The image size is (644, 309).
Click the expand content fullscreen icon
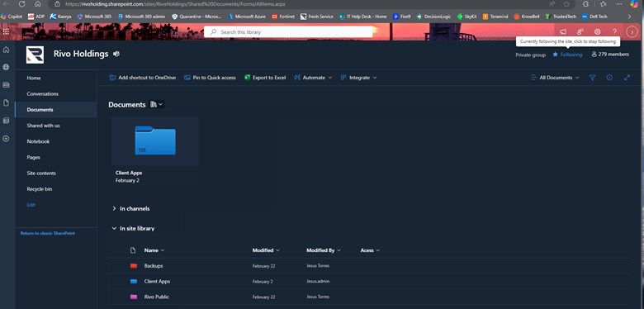click(627, 78)
